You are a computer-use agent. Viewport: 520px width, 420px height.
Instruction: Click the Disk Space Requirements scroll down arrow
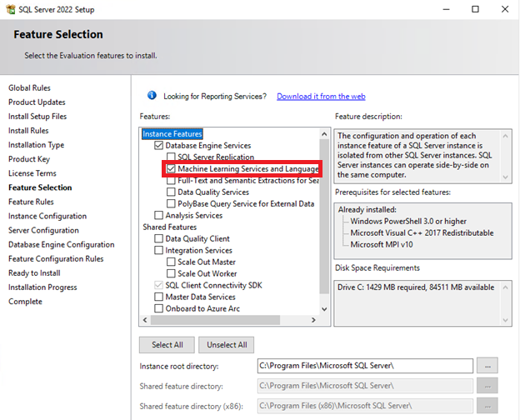coord(505,320)
